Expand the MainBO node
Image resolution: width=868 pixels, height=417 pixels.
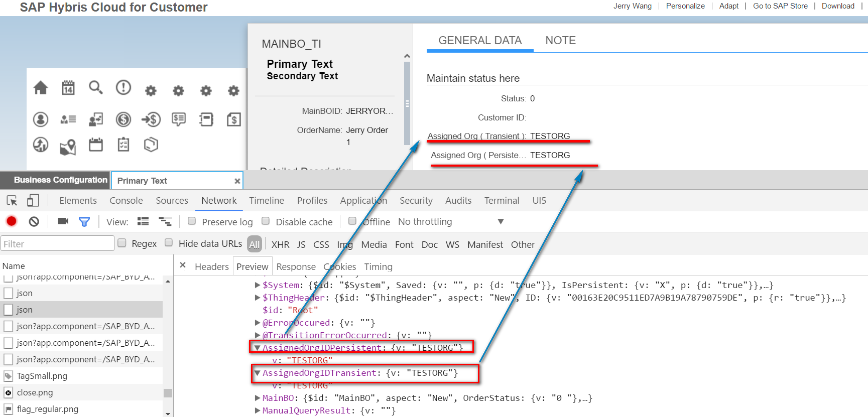pyautogui.click(x=258, y=398)
